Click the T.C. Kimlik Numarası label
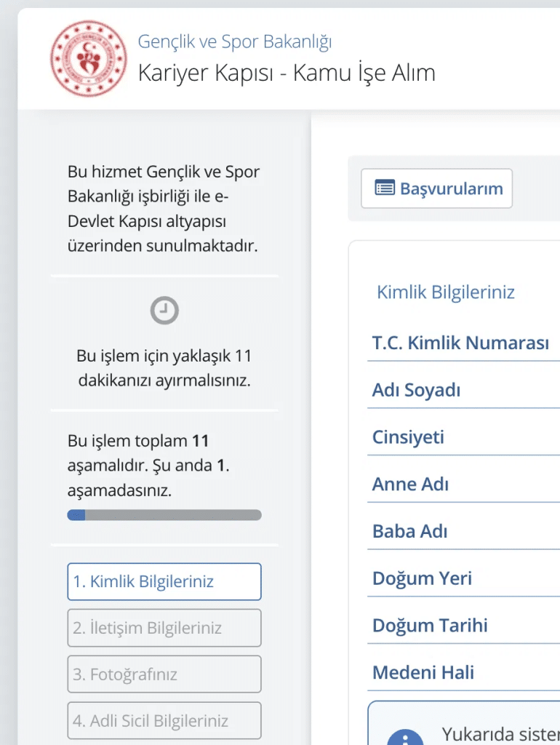Screen dimensions: 560x745 tap(460, 343)
